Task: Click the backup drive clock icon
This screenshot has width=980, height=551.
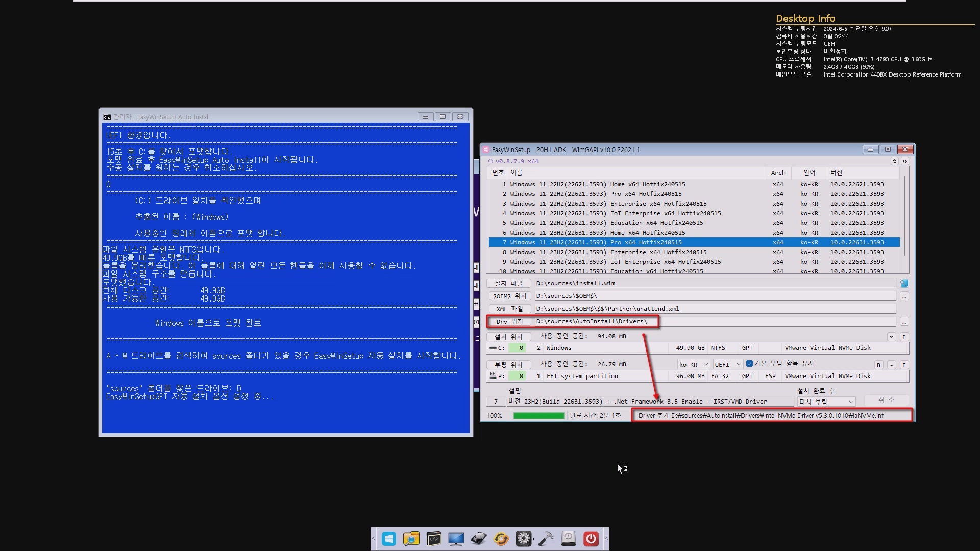Action: [568, 539]
